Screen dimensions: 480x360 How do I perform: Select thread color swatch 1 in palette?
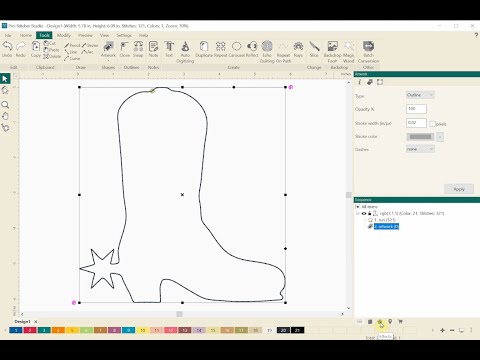pos(16,330)
